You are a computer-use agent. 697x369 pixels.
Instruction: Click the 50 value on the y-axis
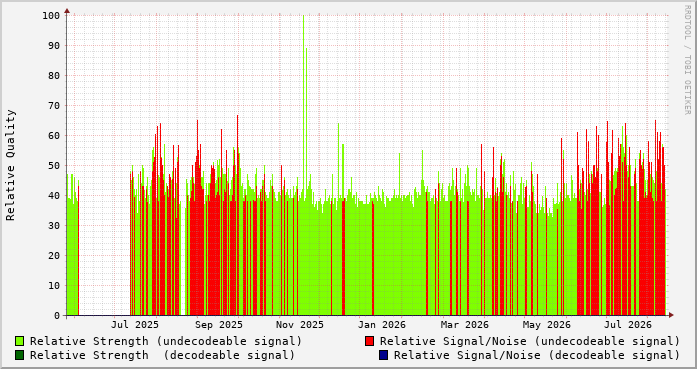[x=54, y=165]
